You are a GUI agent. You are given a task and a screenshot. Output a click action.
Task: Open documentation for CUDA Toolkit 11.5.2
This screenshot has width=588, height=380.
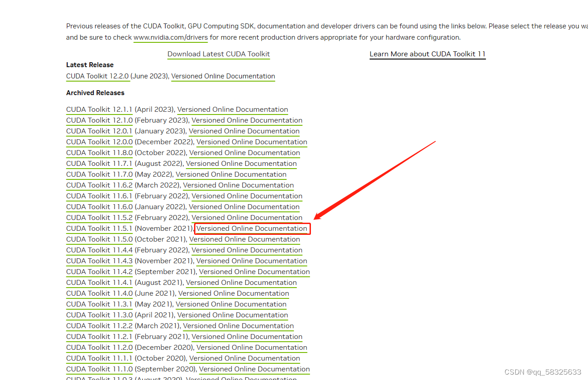tap(247, 218)
